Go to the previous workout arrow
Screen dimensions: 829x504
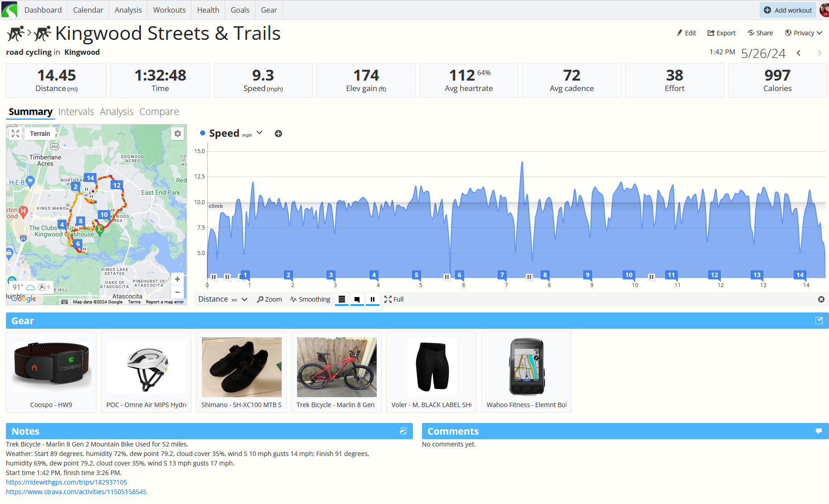point(799,53)
